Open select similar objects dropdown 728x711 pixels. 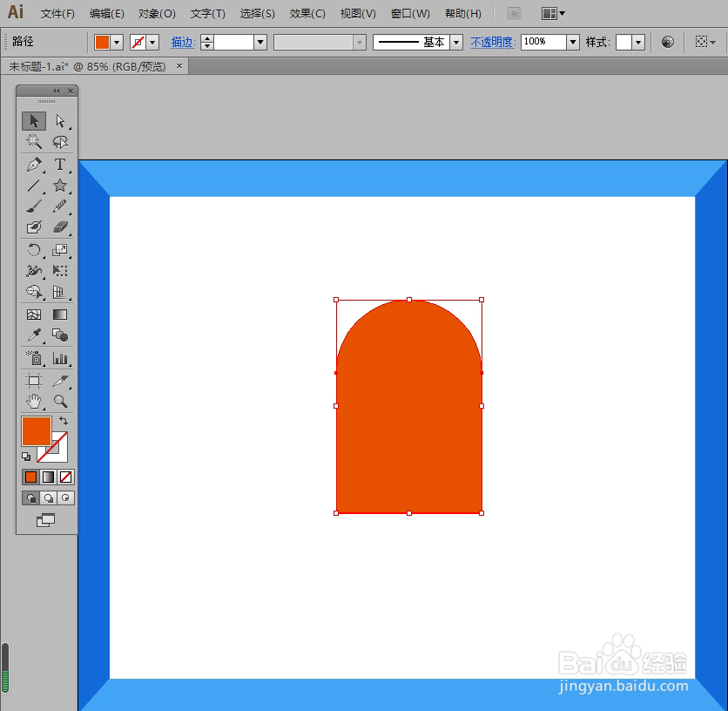(705, 42)
